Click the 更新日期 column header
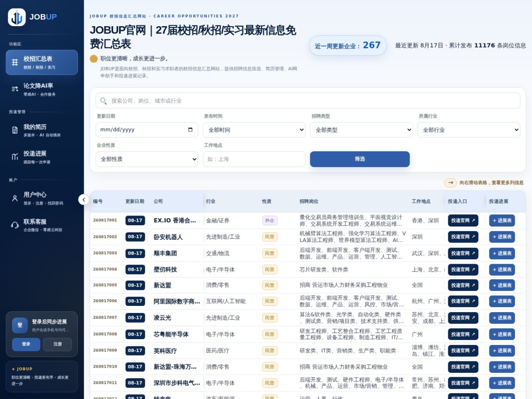532x399 pixels. (135, 201)
